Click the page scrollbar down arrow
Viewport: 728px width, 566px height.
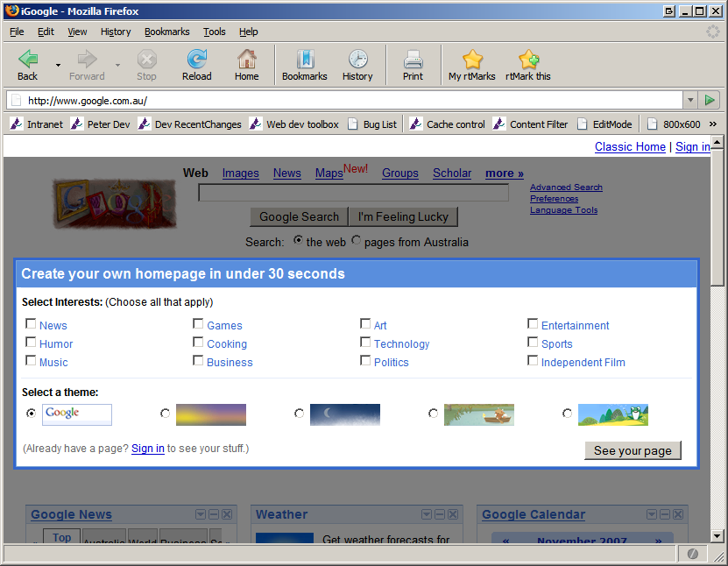tap(717, 536)
